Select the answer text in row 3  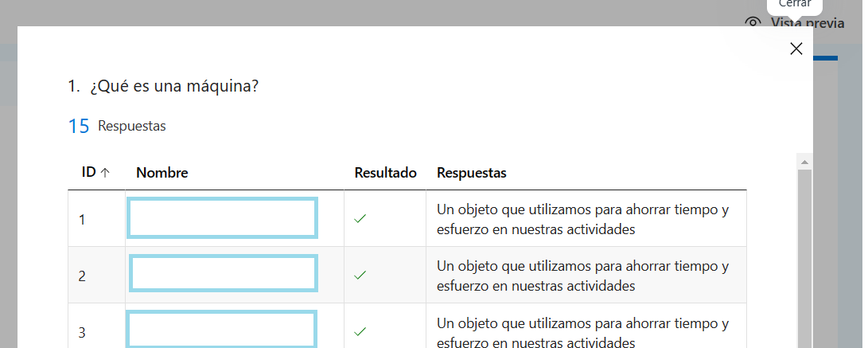(582, 331)
